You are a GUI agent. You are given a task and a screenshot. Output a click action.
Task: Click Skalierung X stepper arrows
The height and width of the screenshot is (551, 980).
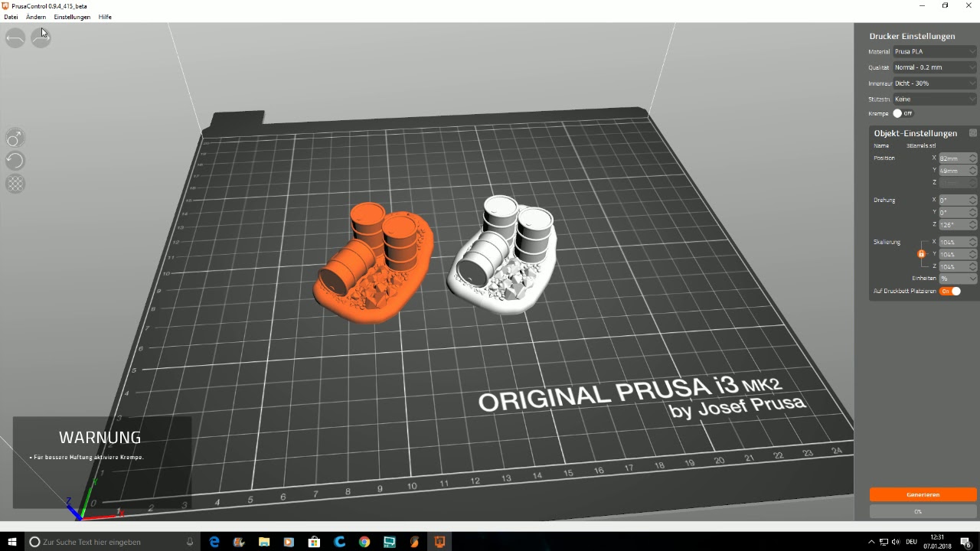[973, 243]
